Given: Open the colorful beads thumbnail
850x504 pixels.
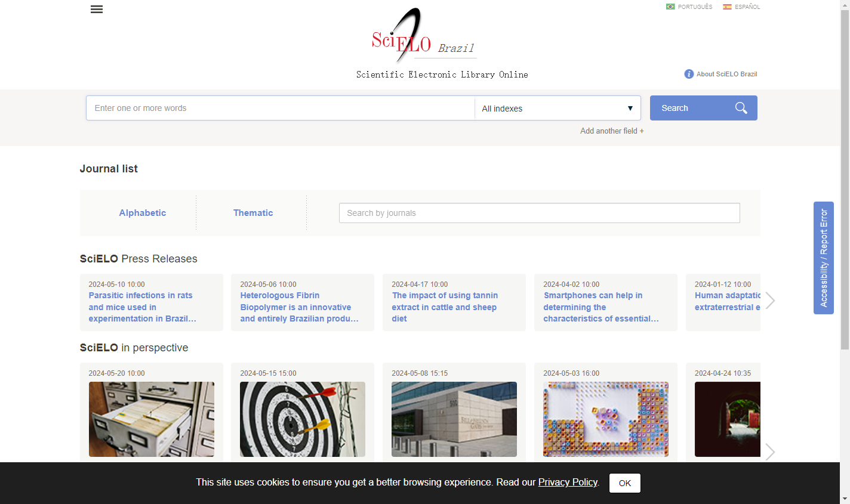Looking at the screenshot, I should tap(606, 419).
